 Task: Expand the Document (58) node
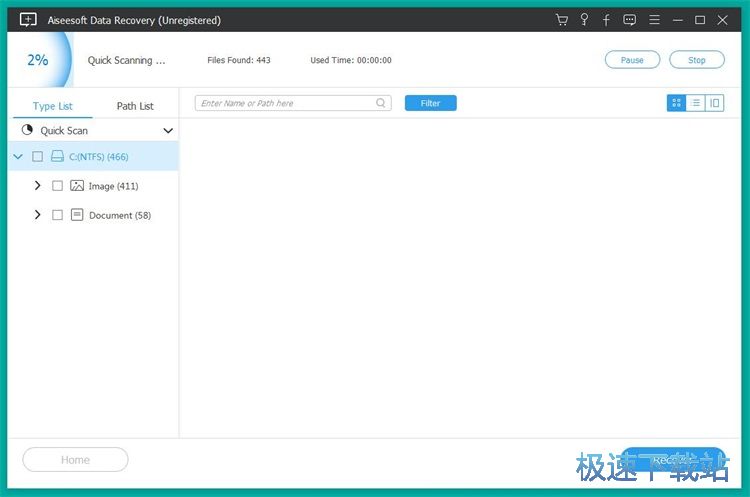[37, 215]
